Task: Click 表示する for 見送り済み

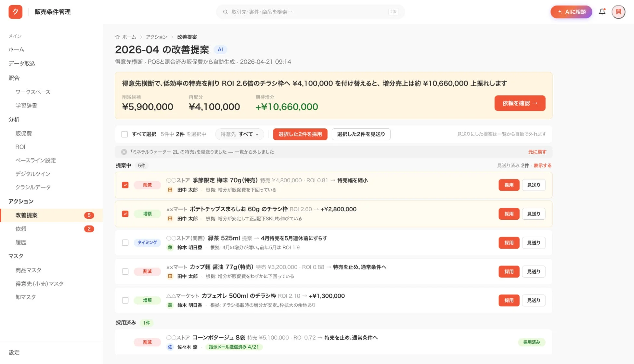Action: [x=542, y=166]
